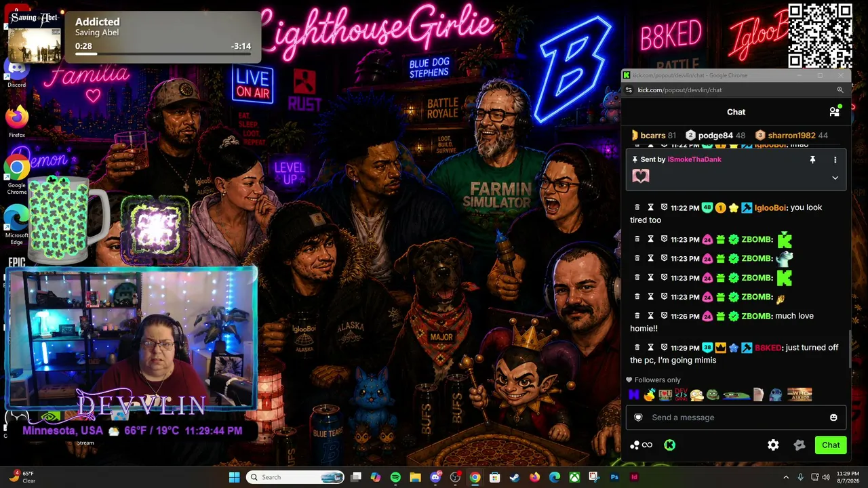
Task: Click the green Kick logo icon below the message box
Action: point(669,445)
